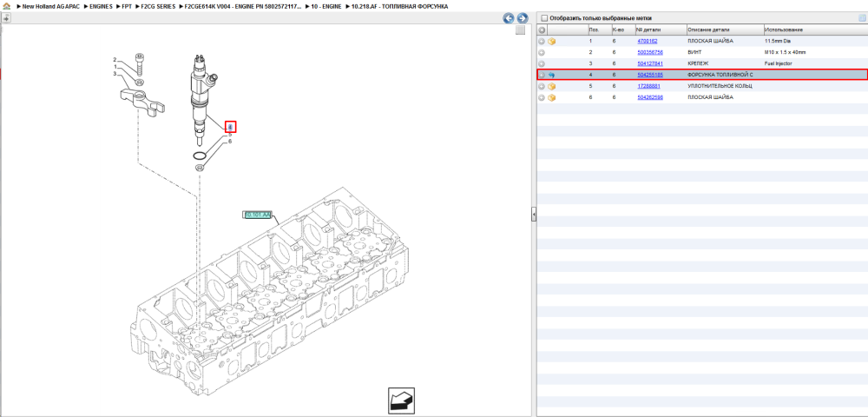Open part number link 500356756
The image size is (868, 417).
[x=650, y=53]
